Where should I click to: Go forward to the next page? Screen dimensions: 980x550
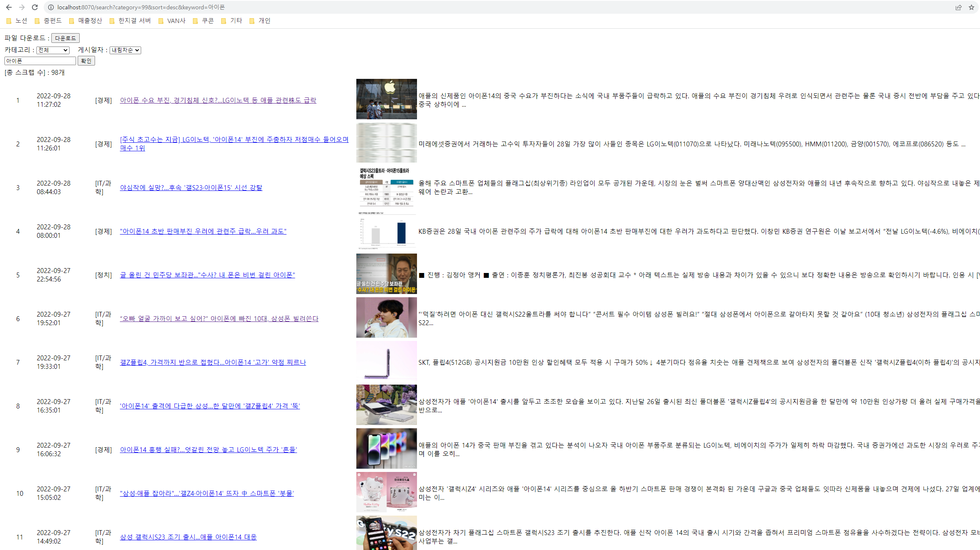click(x=22, y=7)
